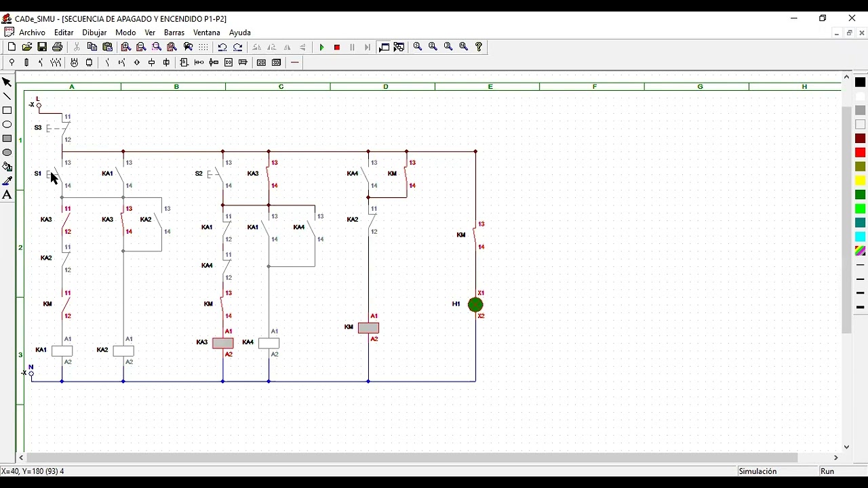Click the vertical scrollbar down arrow
868x488 pixels.
tap(846, 447)
